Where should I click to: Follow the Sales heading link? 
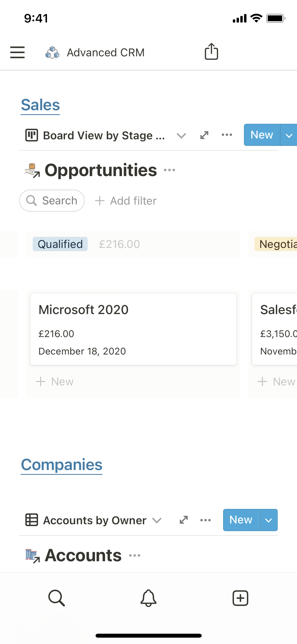click(x=40, y=105)
